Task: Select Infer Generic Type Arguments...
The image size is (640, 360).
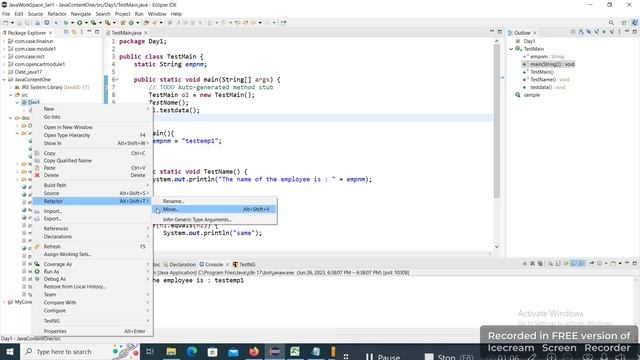Action: [215, 220]
